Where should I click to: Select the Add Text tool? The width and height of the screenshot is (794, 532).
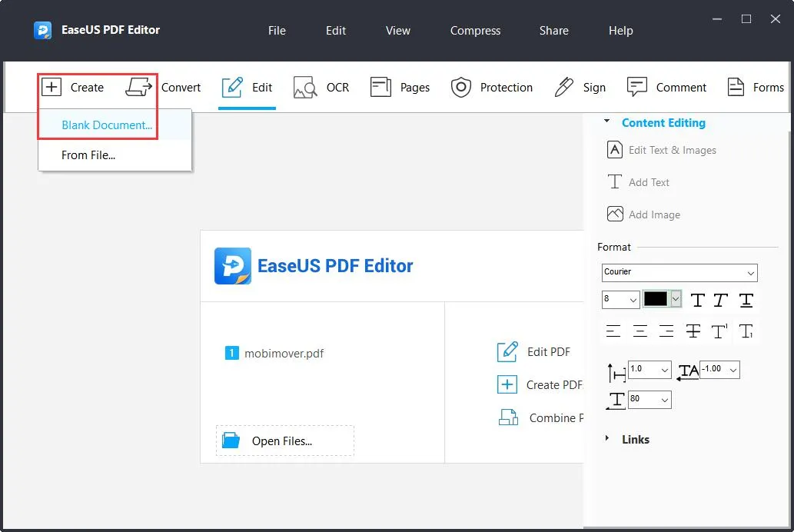pyautogui.click(x=648, y=182)
